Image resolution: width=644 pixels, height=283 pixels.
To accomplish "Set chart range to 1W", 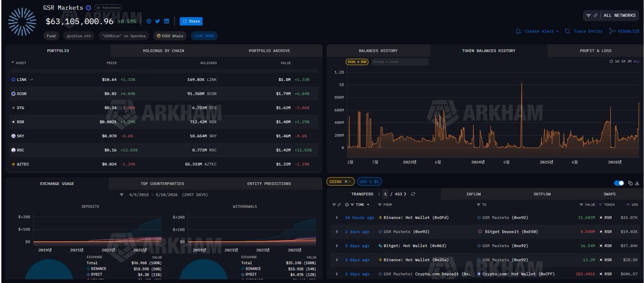I will (x=617, y=62).
